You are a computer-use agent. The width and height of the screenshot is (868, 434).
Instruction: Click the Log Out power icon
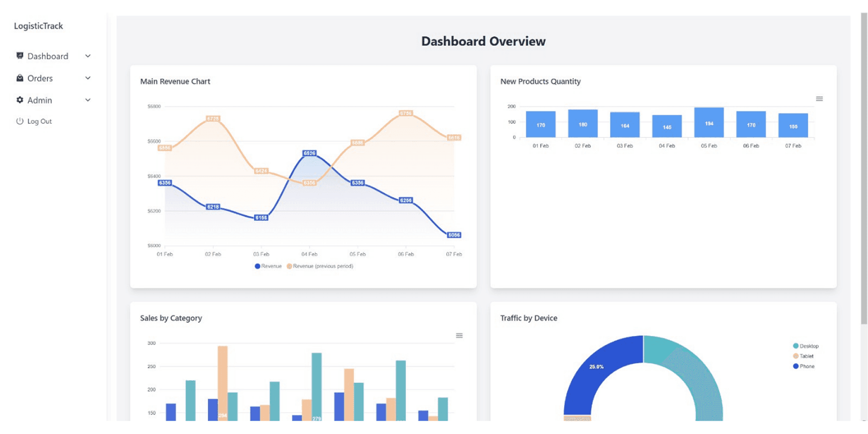tap(20, 121)
